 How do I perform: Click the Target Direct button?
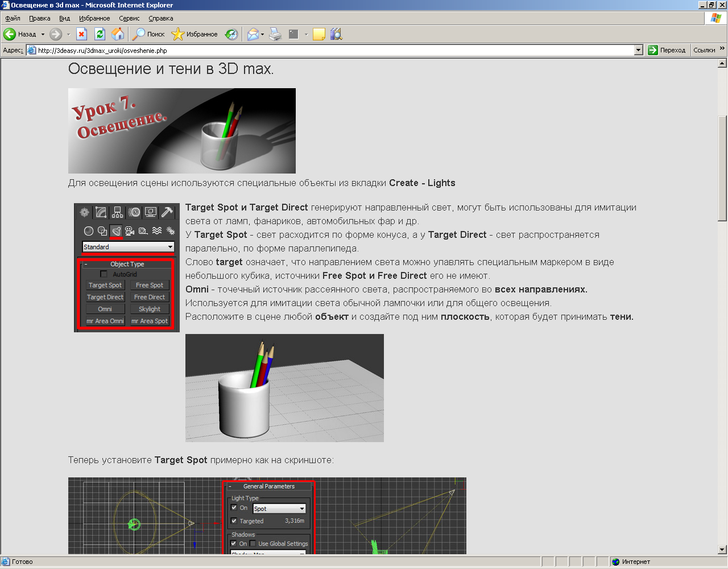pyautogui.click(x=105, y=297)
